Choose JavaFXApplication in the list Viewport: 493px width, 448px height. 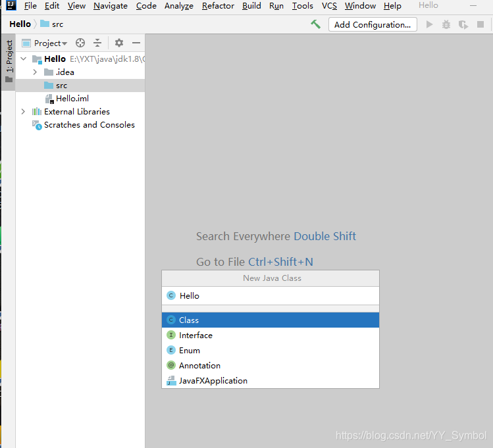[271, 380]
